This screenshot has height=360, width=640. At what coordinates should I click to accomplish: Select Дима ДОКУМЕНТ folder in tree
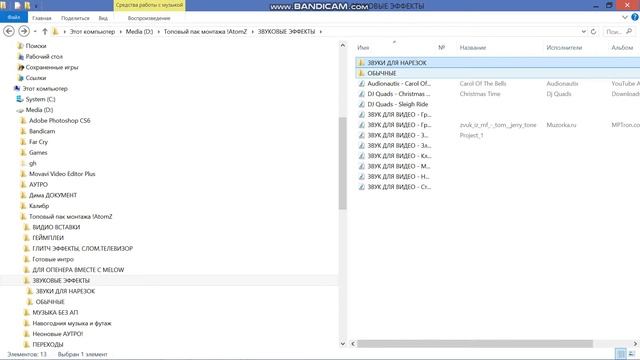pos(53,195)
